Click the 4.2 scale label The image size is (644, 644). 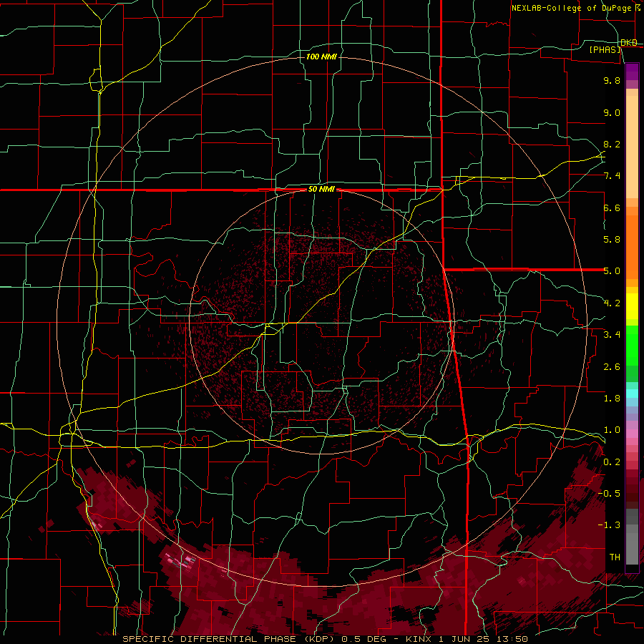(612, 303)
